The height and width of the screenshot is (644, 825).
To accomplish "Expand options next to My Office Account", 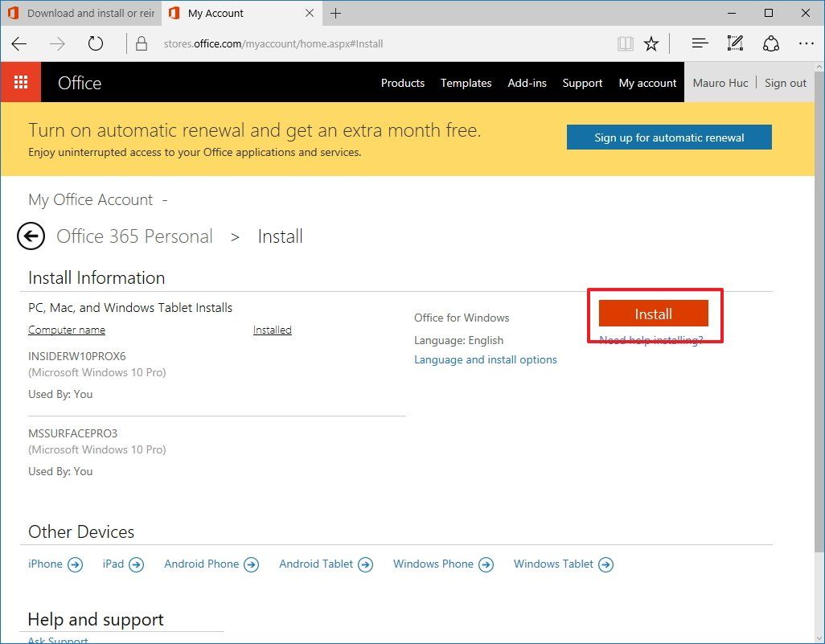I will click(x=165, y=200).
